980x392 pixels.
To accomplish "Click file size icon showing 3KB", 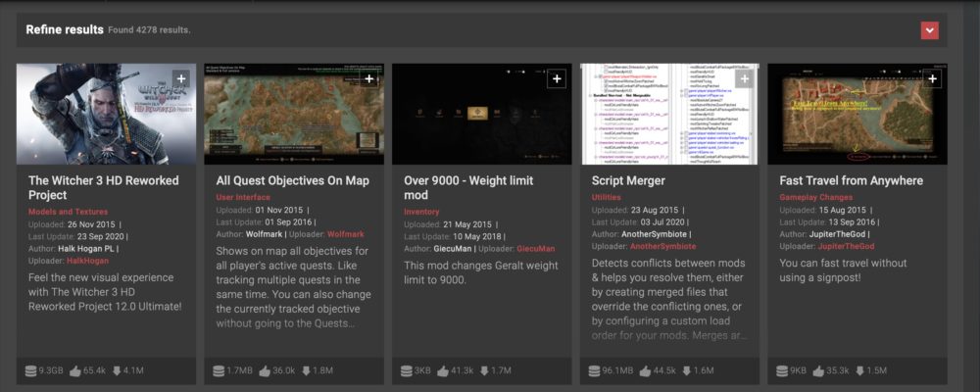I will (407, 371).
